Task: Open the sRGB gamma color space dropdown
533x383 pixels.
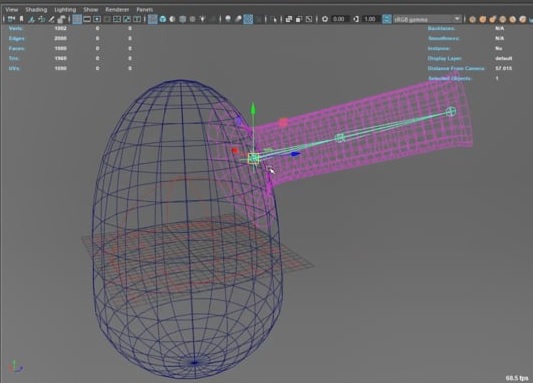Action: tap(427, 19)
